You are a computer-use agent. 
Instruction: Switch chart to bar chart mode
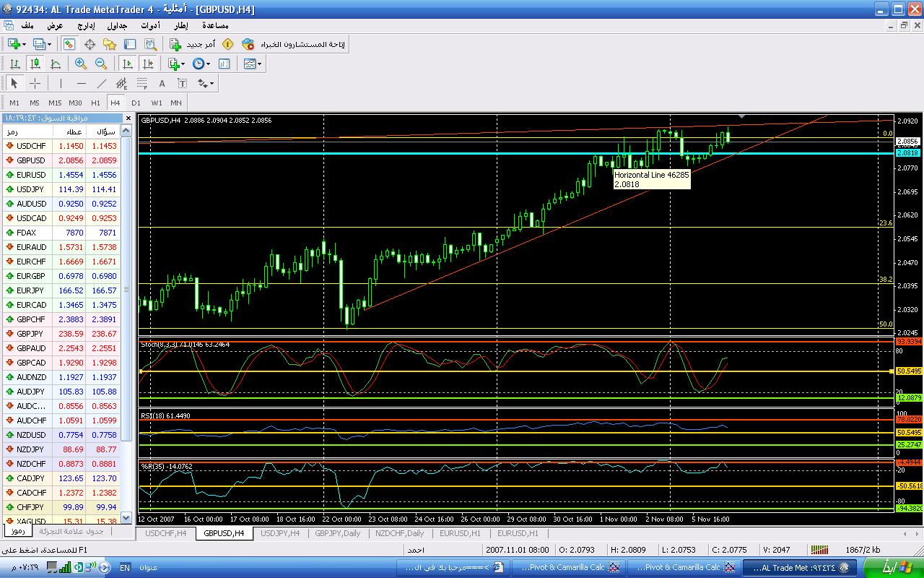[x=14, y=64]
